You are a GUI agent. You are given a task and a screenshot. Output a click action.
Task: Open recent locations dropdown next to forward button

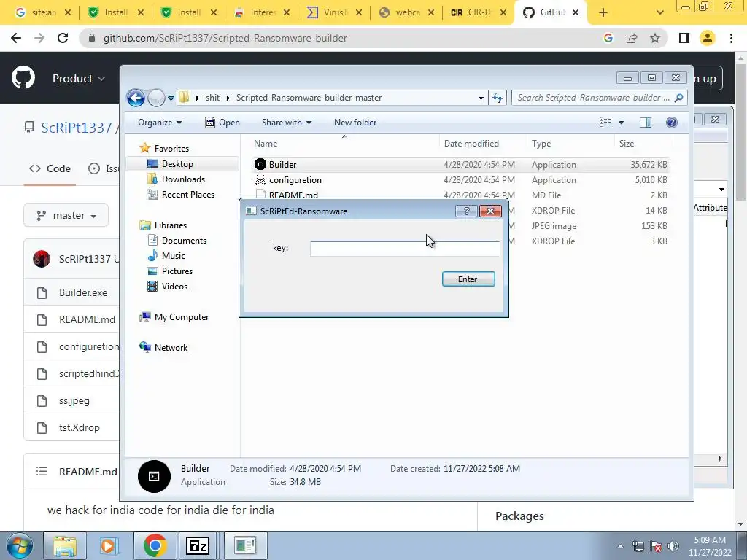(171, 98)
